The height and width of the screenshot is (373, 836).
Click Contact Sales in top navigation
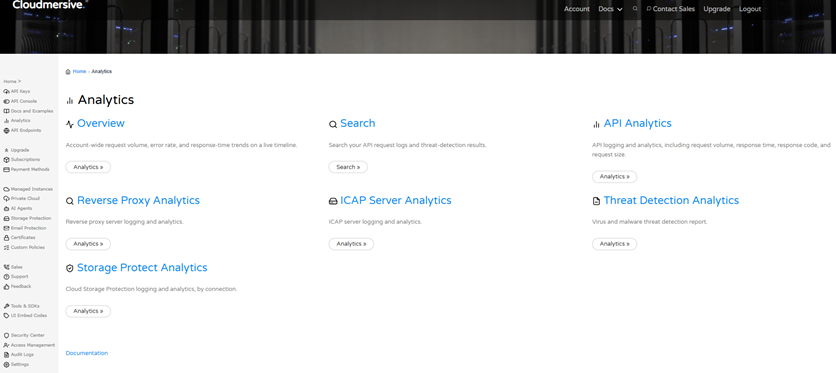[670, 9]
